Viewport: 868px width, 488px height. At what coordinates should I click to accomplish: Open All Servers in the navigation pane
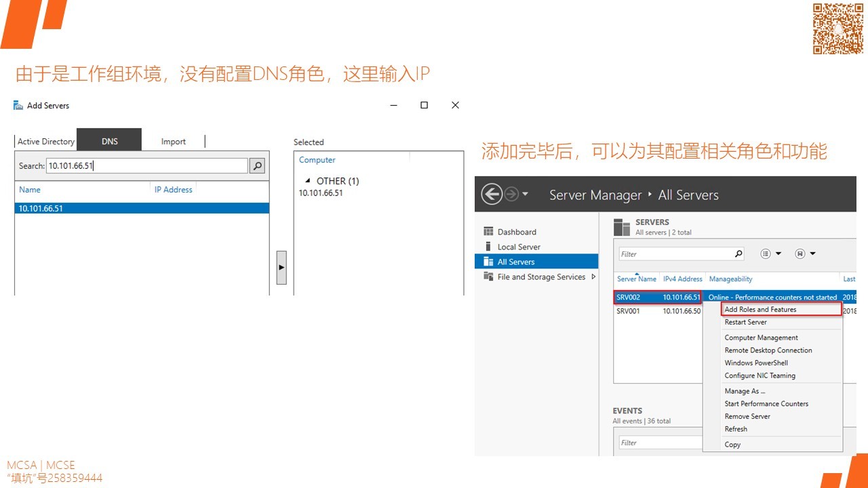click(x=536, y=262)
